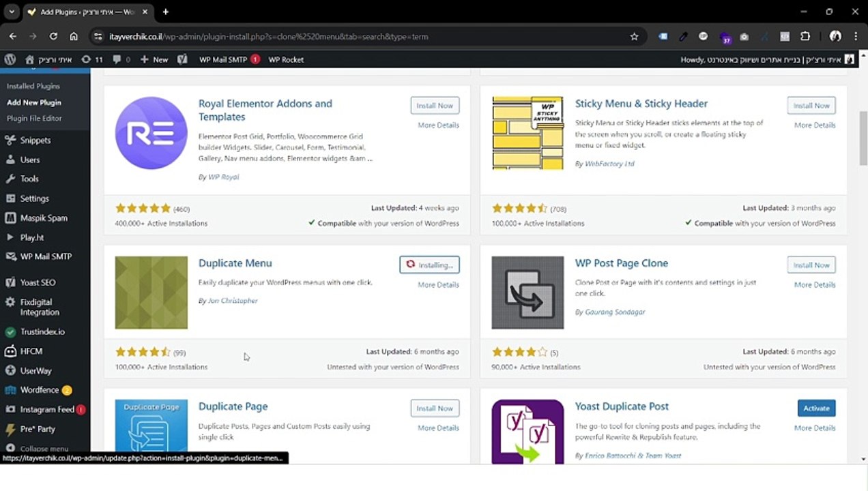The image size is (868, 491).
Task: Click the New content plus item
Action: point(154,59)
